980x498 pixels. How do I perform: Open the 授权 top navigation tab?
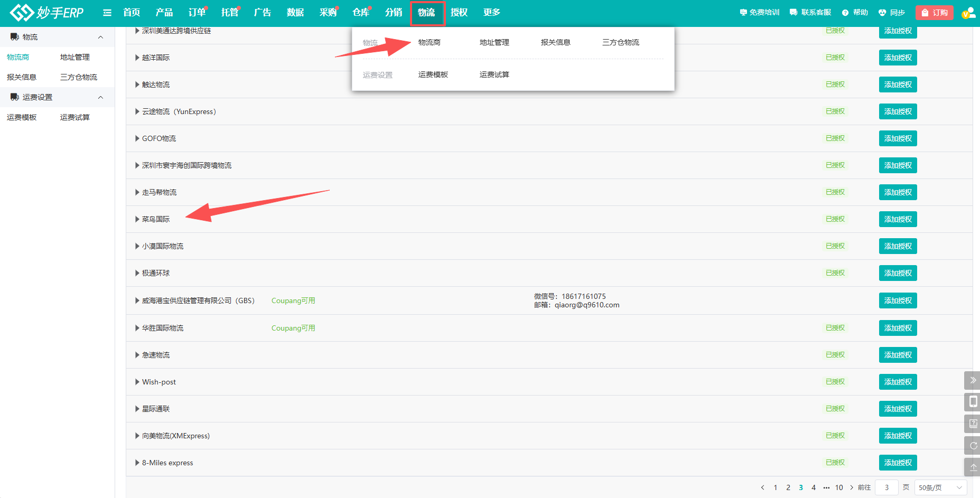click(459, 12)
